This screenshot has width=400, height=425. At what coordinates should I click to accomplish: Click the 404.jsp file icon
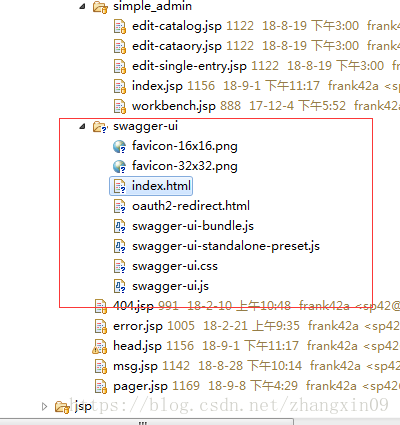(101, 306)
